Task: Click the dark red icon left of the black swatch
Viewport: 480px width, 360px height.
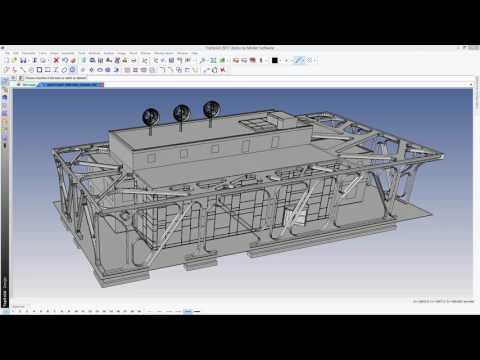Action: click(253, 60)
